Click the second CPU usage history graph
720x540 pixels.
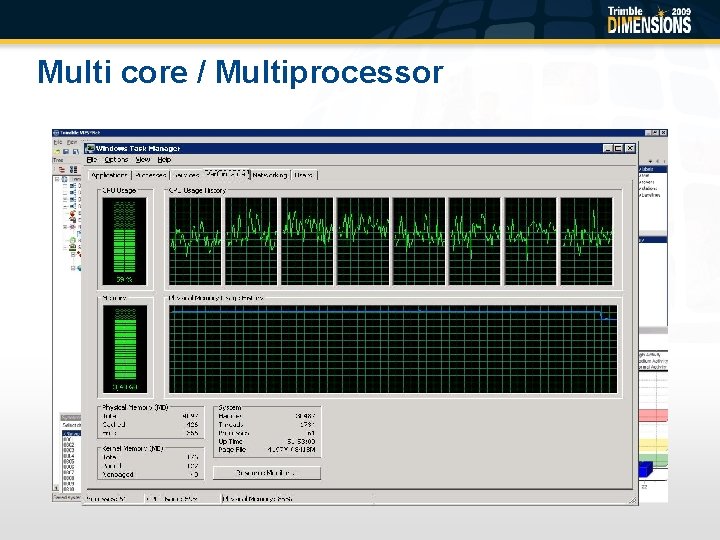pos(251,242)
